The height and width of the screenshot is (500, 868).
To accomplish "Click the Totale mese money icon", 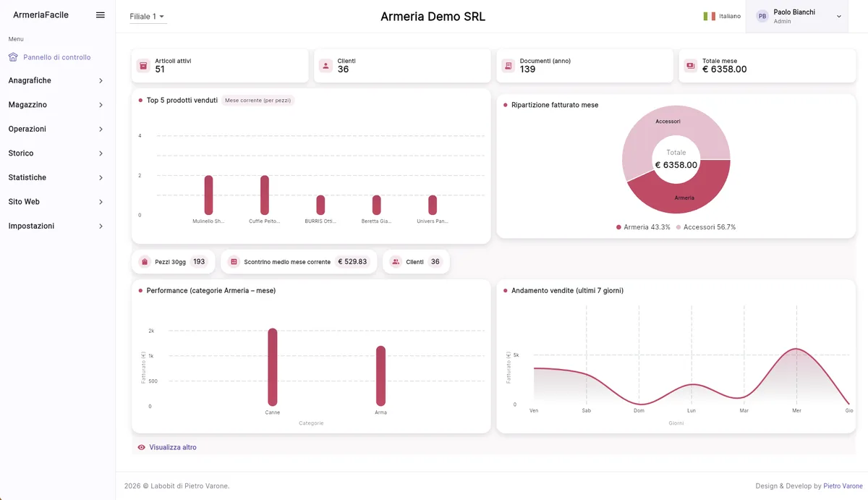I will coord(691,66).
